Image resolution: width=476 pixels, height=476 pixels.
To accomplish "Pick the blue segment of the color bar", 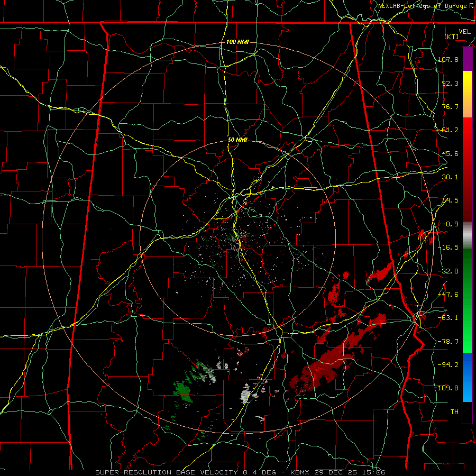I will click(x=467, y=377).
